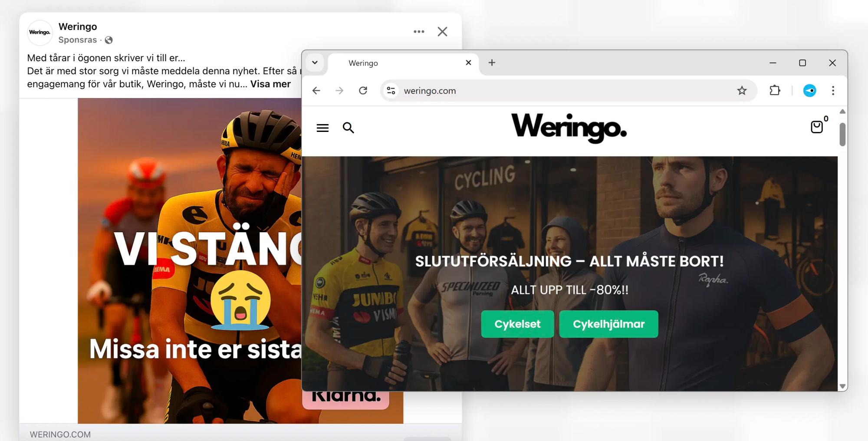This screenshot has width=868, height=441.
Task: Open the browser extensions puzzle icon
Action: click(775, 90)
